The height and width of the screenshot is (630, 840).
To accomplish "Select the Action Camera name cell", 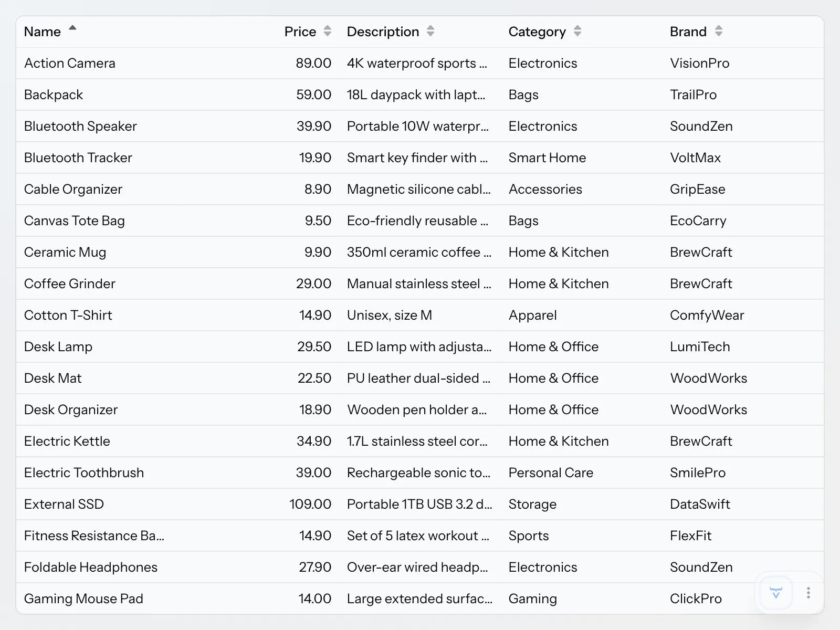I will [x=70, y=63].
